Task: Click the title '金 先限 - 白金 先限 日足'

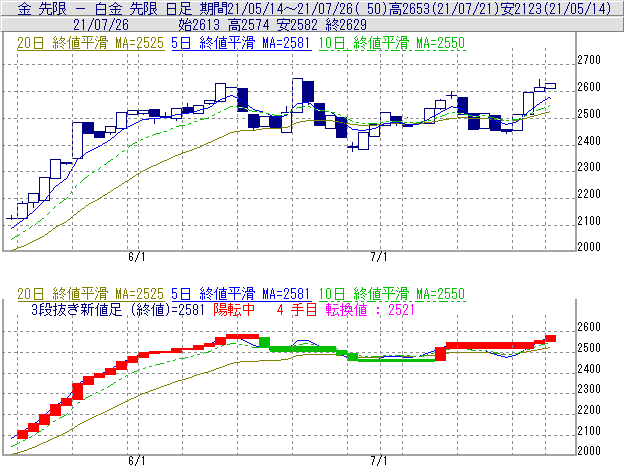Action: pyautogui.click(x=105, y=8)
